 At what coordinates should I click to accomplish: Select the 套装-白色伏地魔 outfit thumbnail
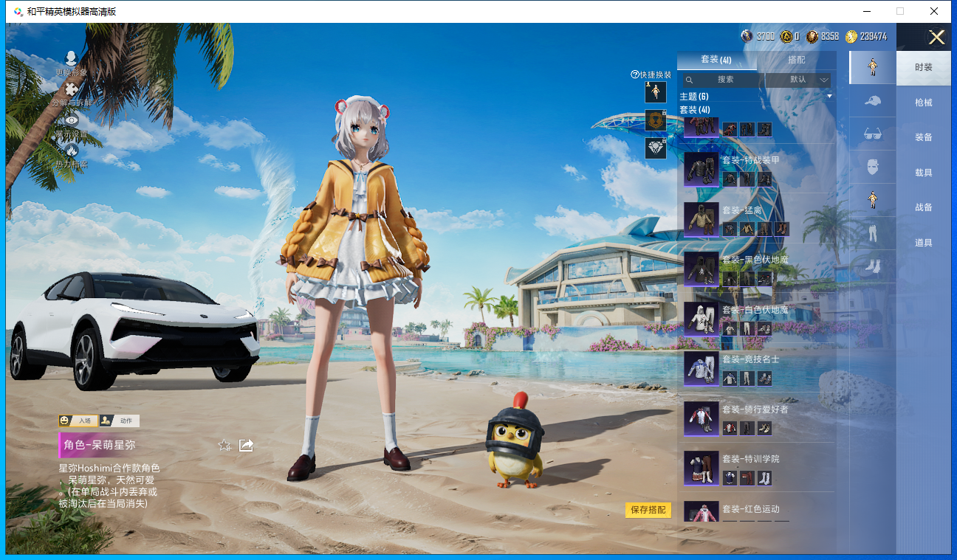coord(702,319)
